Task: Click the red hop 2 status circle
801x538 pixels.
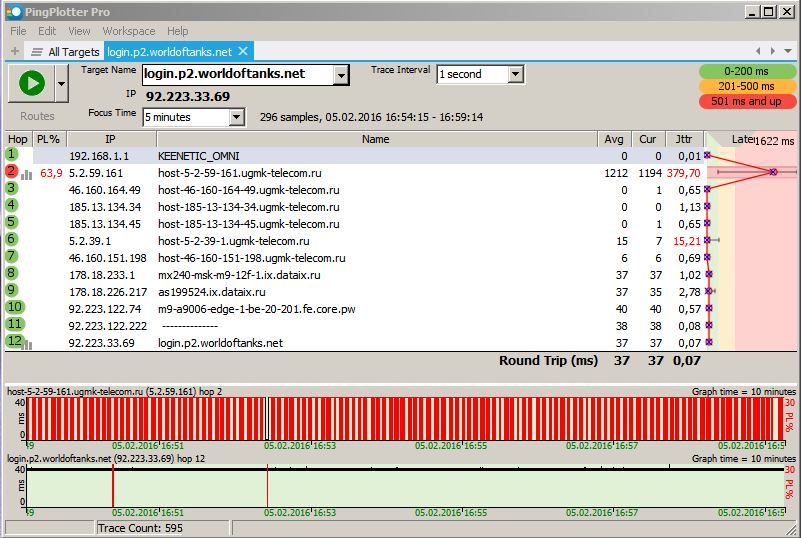Action: 12,172
